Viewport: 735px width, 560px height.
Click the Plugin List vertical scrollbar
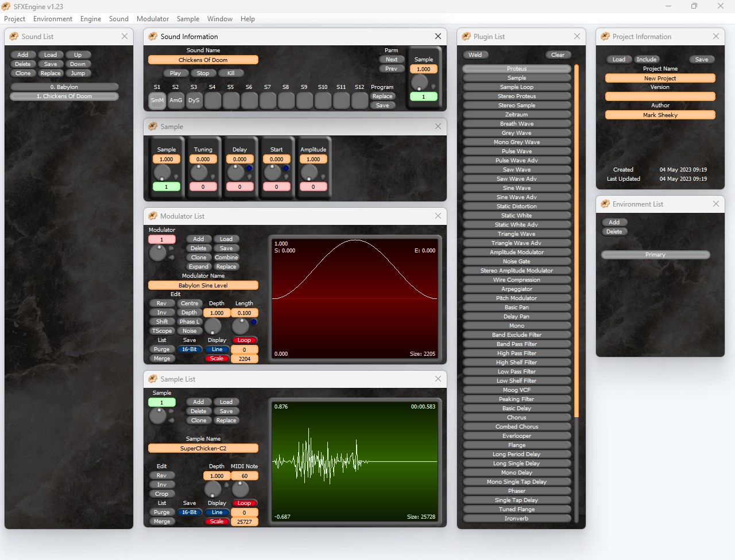click(x=577, y=241)
